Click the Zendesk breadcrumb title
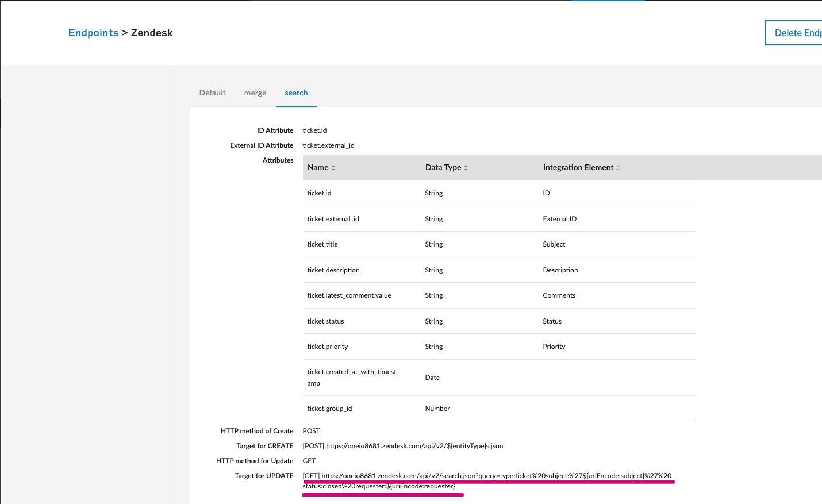This screenshot has width=822, height=504. pos(152,33)
